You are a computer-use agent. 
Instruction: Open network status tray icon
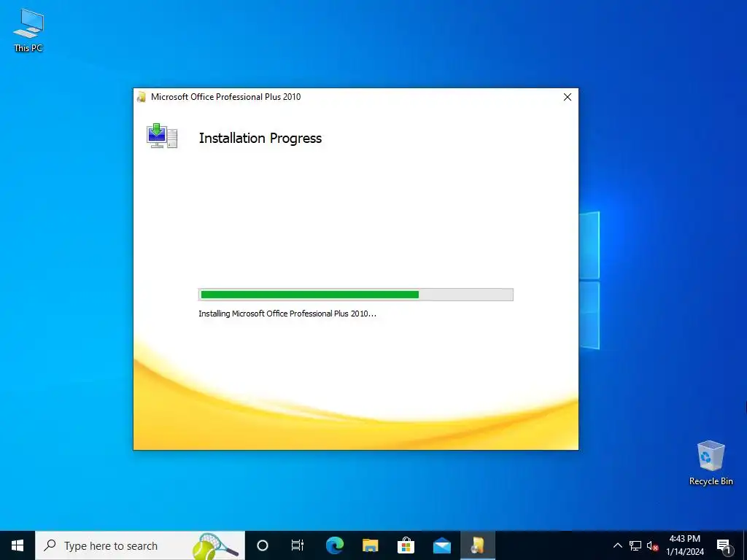[635, 545]
